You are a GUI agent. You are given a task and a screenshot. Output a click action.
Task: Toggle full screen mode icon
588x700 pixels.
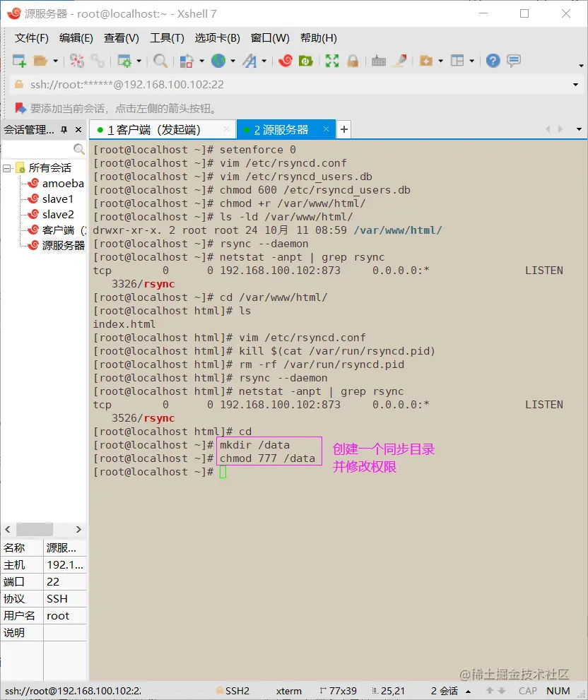(x=332, y=61)
